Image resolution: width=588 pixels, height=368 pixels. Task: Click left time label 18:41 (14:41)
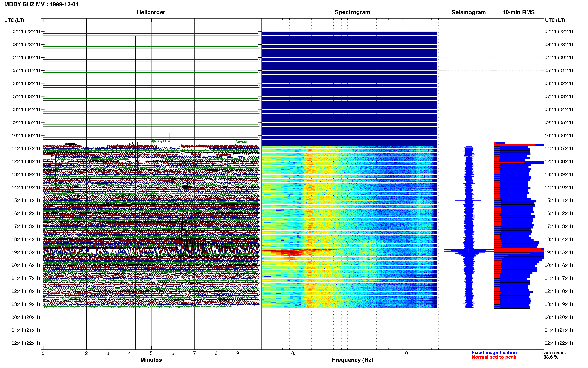pyautogui.click(x=26, y=239)
